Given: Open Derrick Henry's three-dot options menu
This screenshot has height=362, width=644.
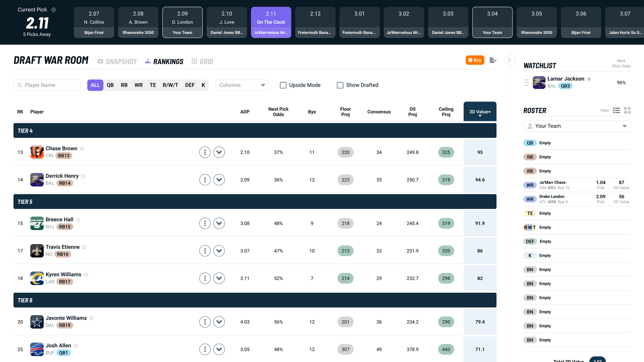Looking at the screenshot, I should point(205,180).
